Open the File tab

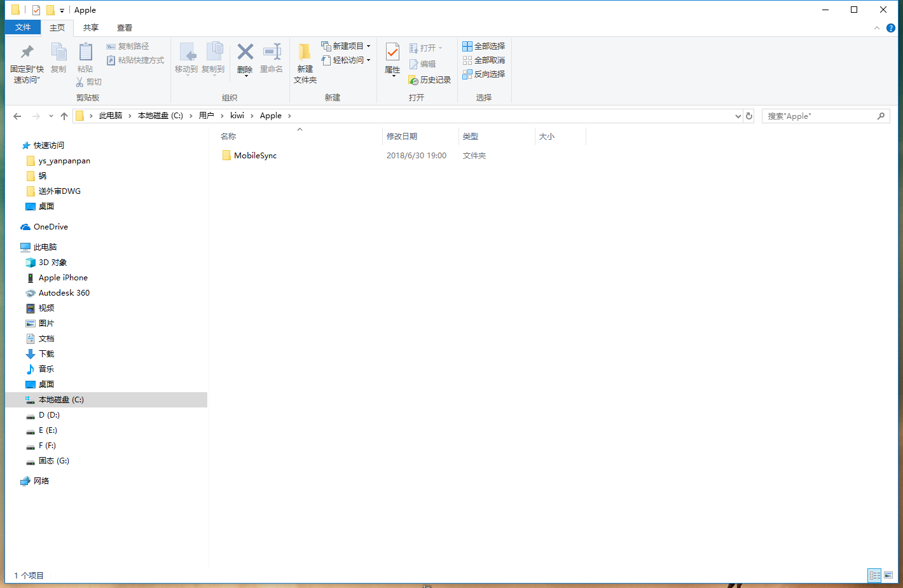click(23, 27)
